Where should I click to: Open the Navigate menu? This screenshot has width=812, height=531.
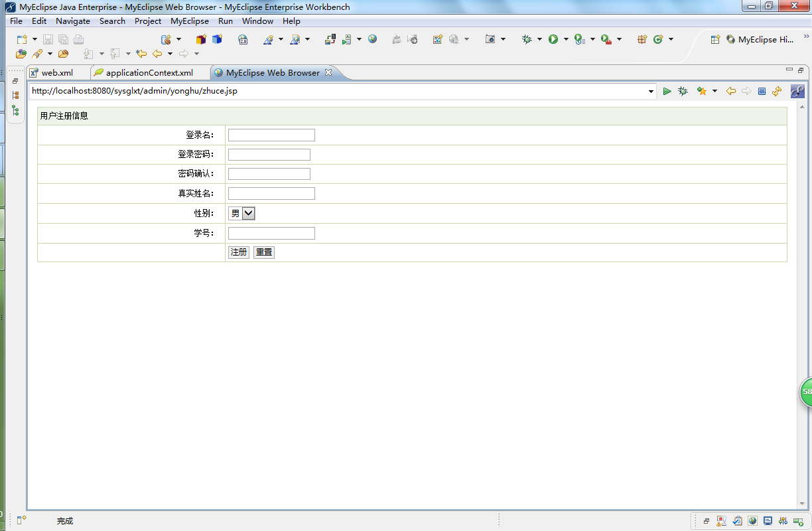click(73, 21)
